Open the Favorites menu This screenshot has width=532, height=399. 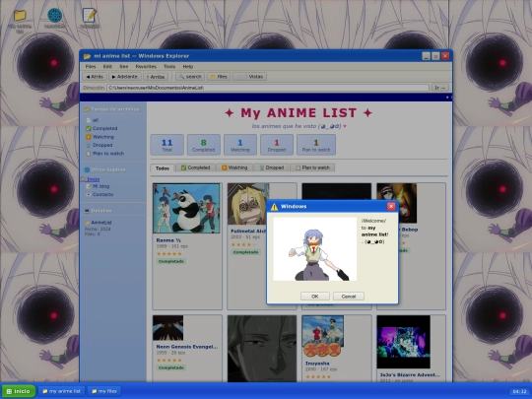pyautogui.click(x=146, y=67)
